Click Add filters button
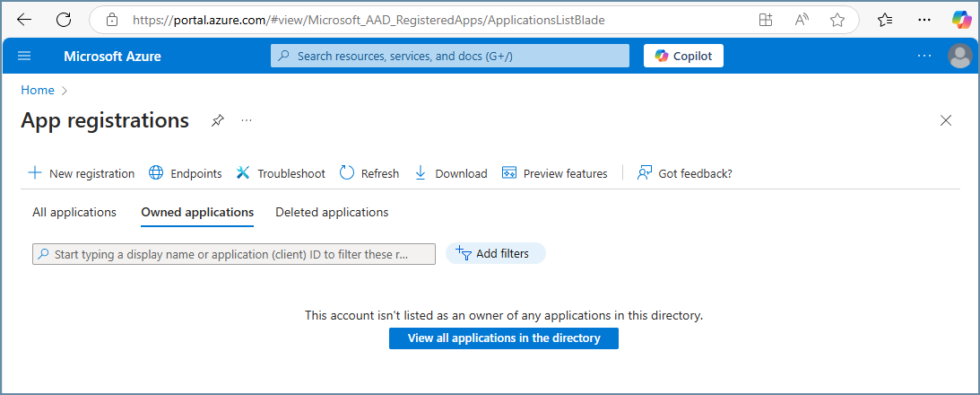This screenshot has height=395, width=980. tap(496, 253)
